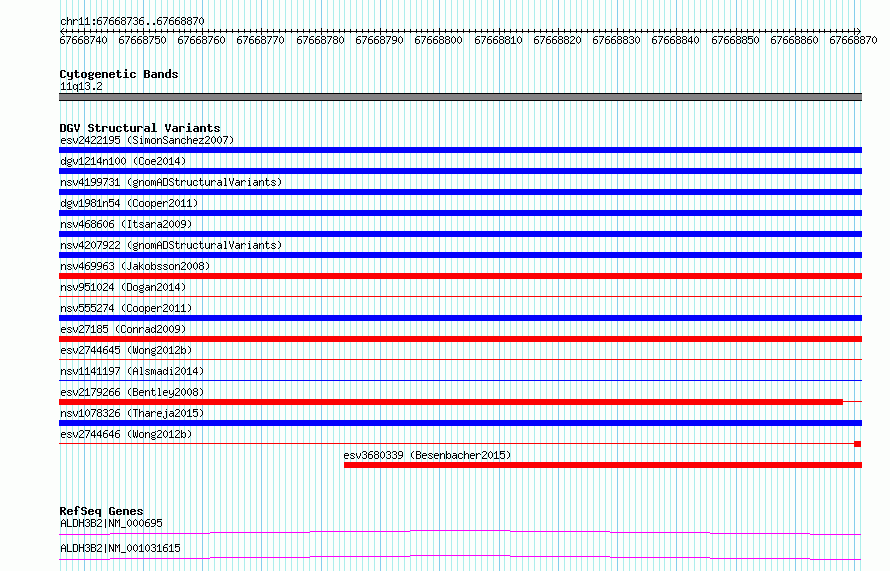Open nsv4199731 (gnomADStructuralVariants) label
890x571 pixels.
(x=171, y=182)
